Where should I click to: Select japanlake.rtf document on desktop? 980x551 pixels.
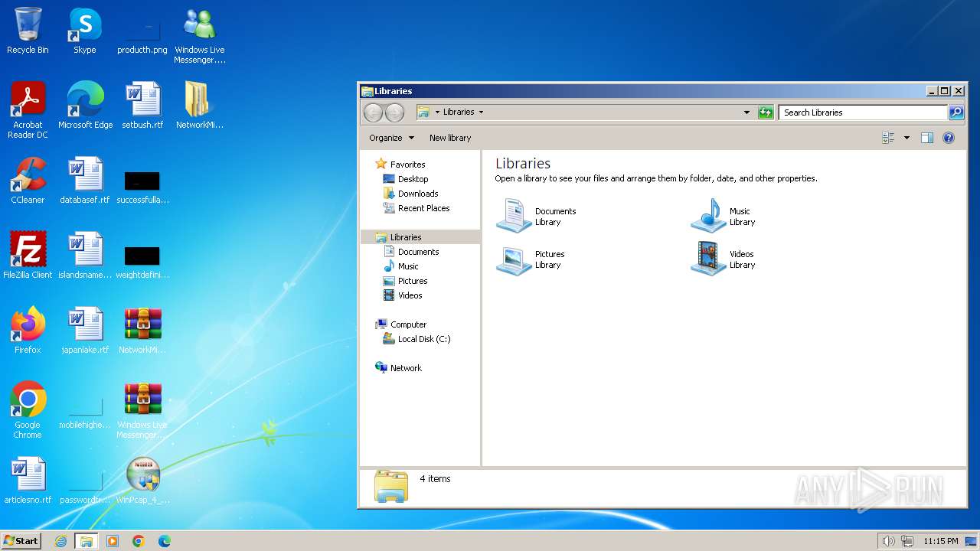pyautogui.click(x=85, y=331)
